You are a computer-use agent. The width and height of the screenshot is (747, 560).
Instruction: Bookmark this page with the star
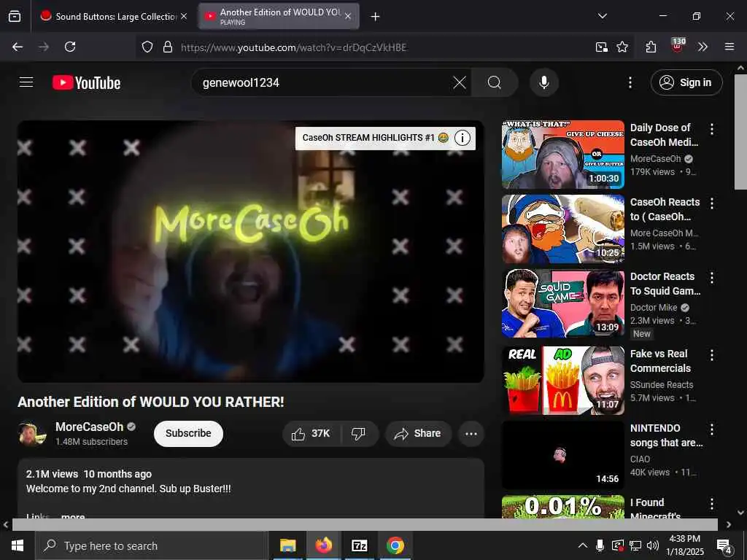tap(622, 47)
